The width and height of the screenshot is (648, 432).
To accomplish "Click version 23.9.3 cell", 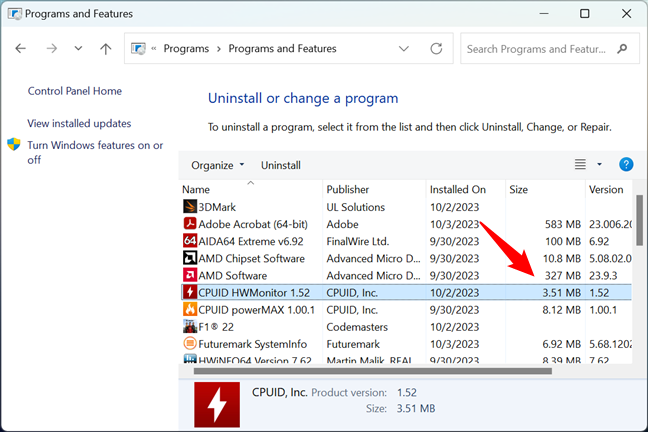I will click(603, 276).
